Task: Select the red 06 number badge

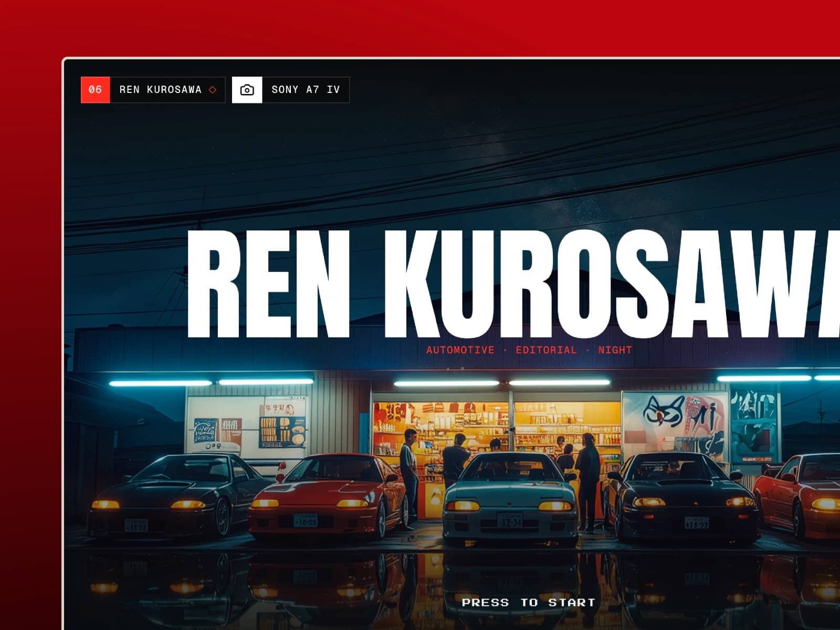Action: 96,90
